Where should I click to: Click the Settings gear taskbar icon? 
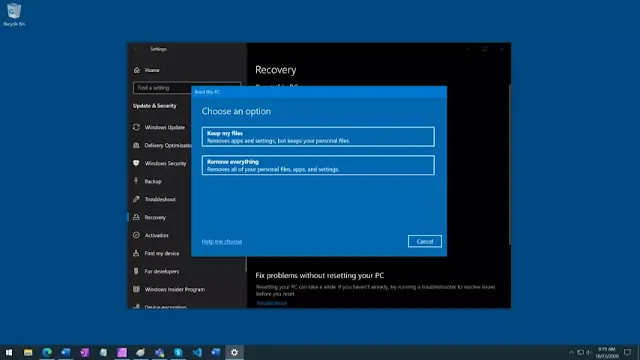tap(234, 352)
